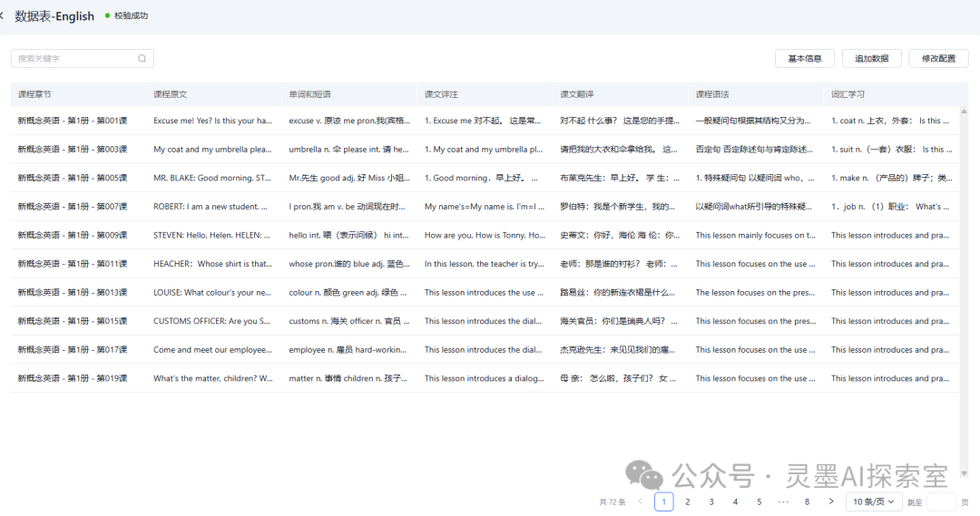Select row 新概念英语 - 第1册 - 第013课
Screen dimensions: 980x516
coord(485,292)
